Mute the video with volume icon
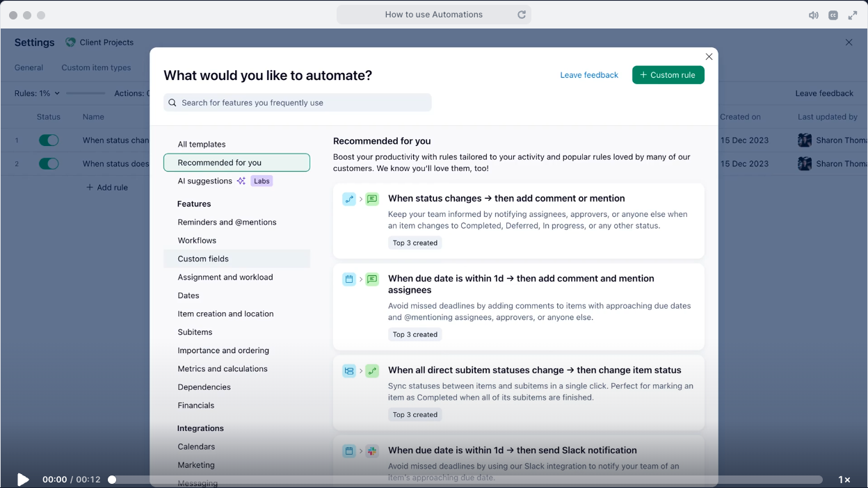 point(813,15)
